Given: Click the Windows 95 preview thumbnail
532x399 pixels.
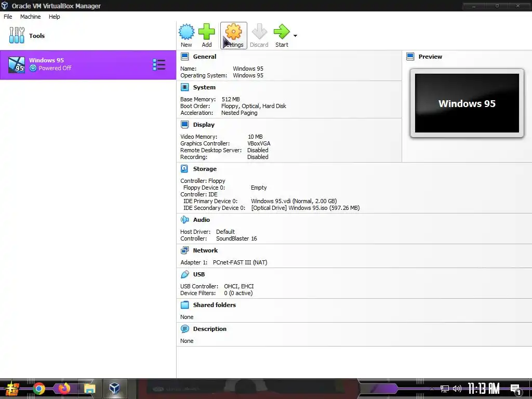Looking at the screenshot, I should [467, 103].
